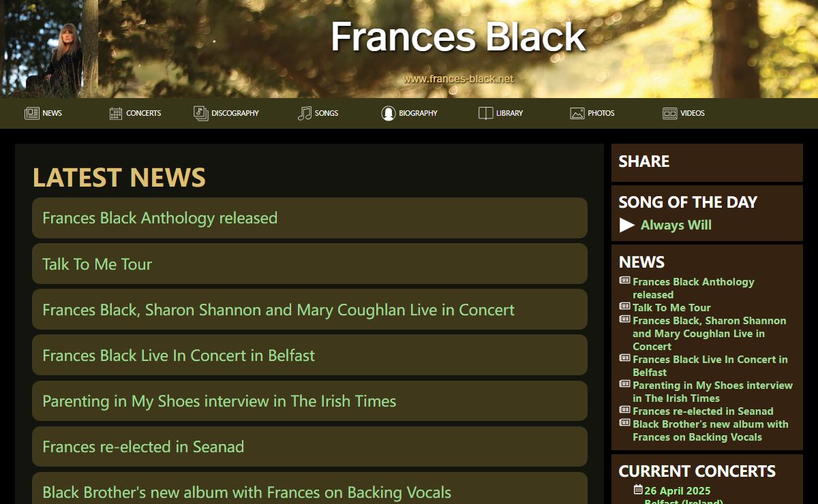This screenshot has height=504, width=818.
Task: Click calendar icon beside 26 April 2025
Action: tap(638, 490)
